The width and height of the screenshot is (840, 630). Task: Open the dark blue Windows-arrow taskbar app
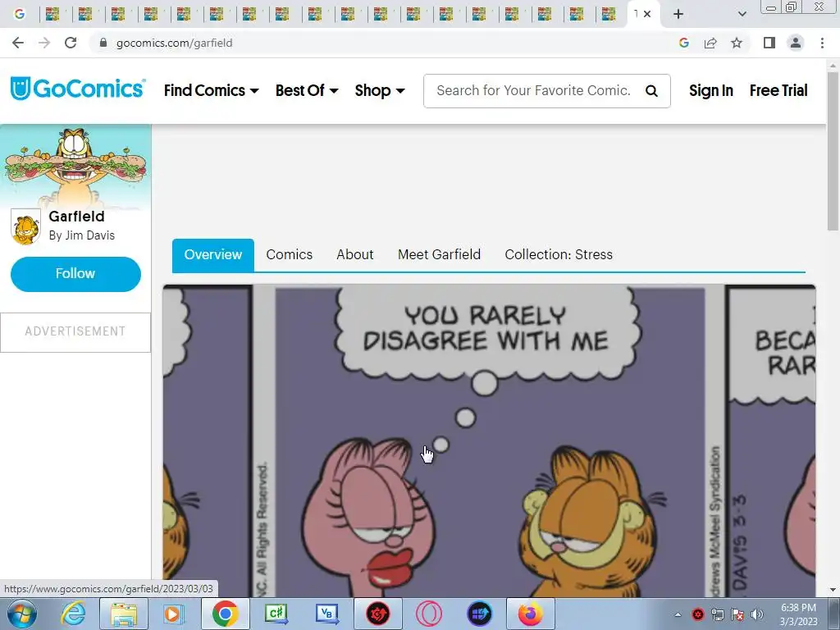[479, 614]
